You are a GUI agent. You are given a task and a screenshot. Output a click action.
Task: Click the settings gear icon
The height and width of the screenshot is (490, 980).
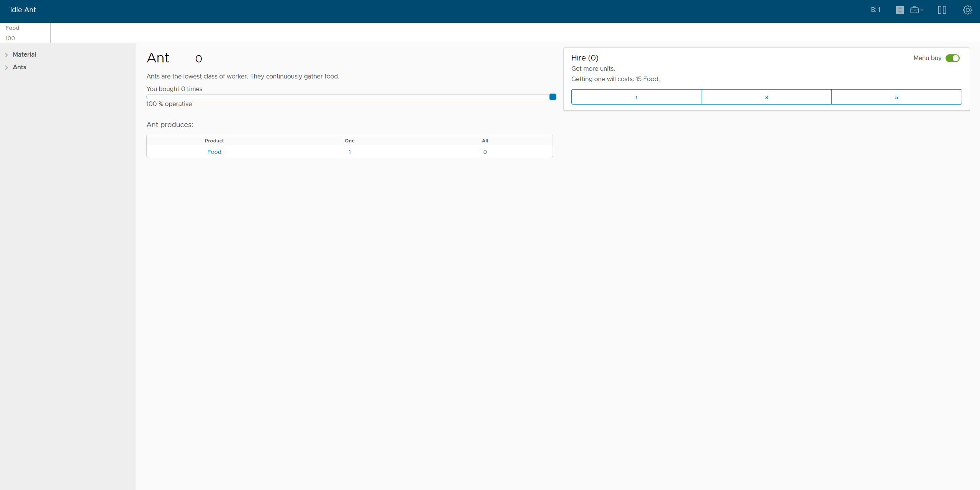click(x=967, y=10)
